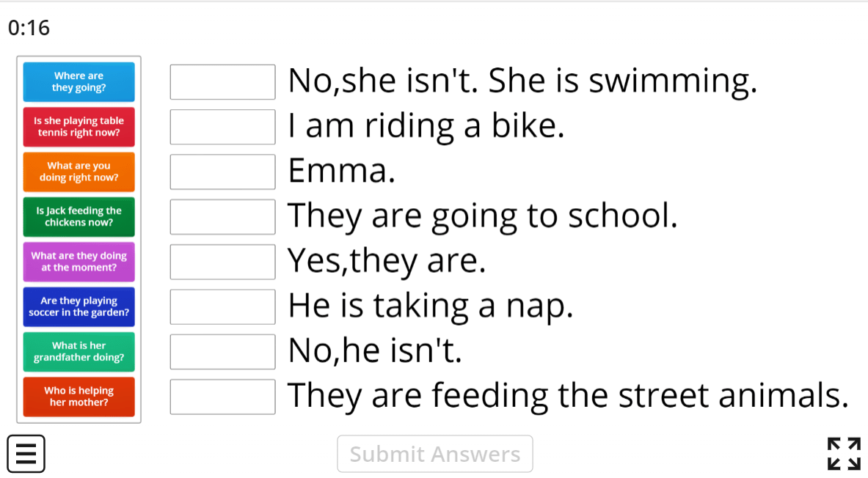The image size is (868, 478).
Task: Click the timer showing 0:16
Action: coord(28,28)
